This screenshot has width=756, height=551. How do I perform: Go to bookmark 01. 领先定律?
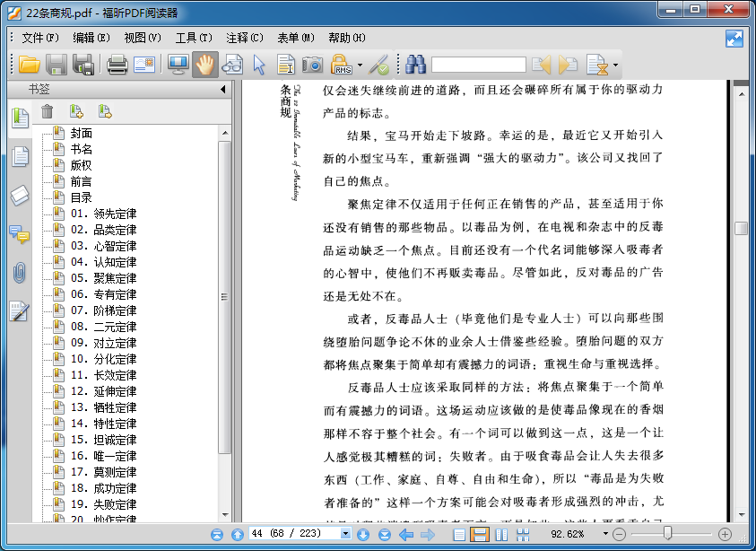click(104, 214)
